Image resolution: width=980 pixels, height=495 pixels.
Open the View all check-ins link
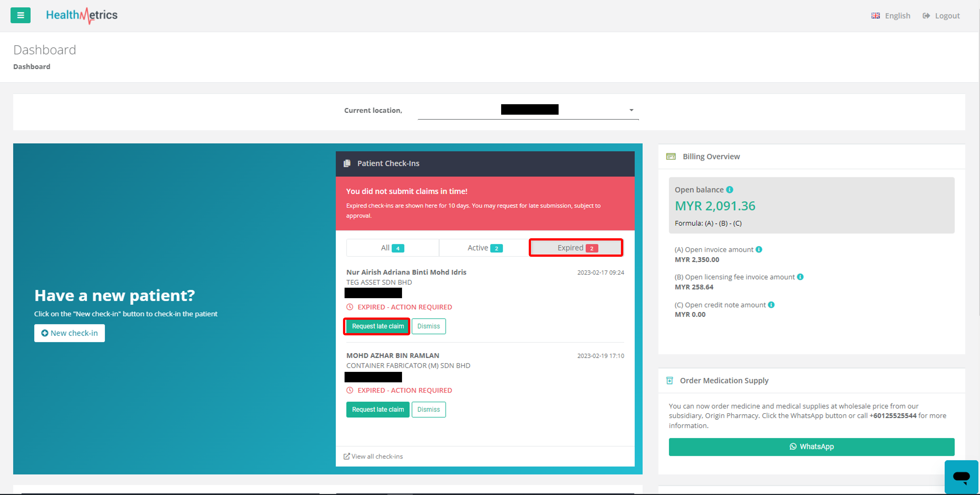[374, 456]
